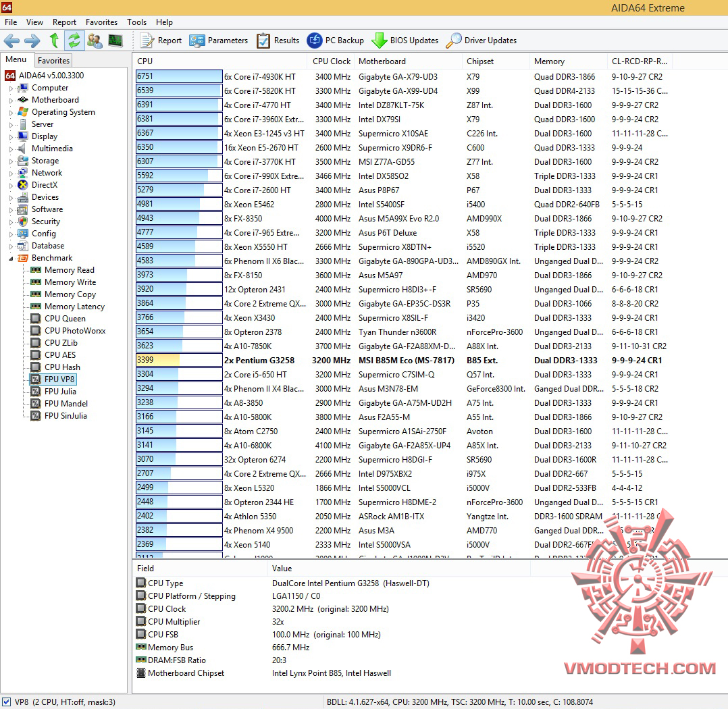
Task: Switch to the Favorites tab
Action: pos(54,60)
